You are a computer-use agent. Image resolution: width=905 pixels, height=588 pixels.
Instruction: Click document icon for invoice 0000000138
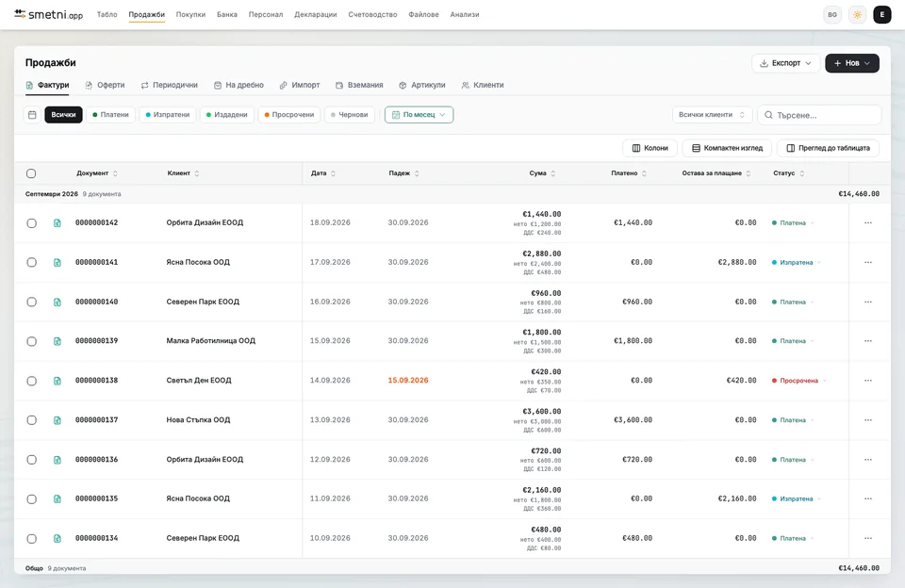58,381
